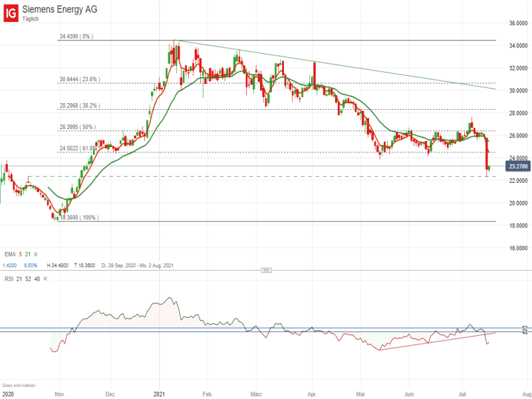Click the Aug label on time axis
Image resolution: width=532 pixels, height=399 pixels.
pyautogui.click(x=527, y=394)
